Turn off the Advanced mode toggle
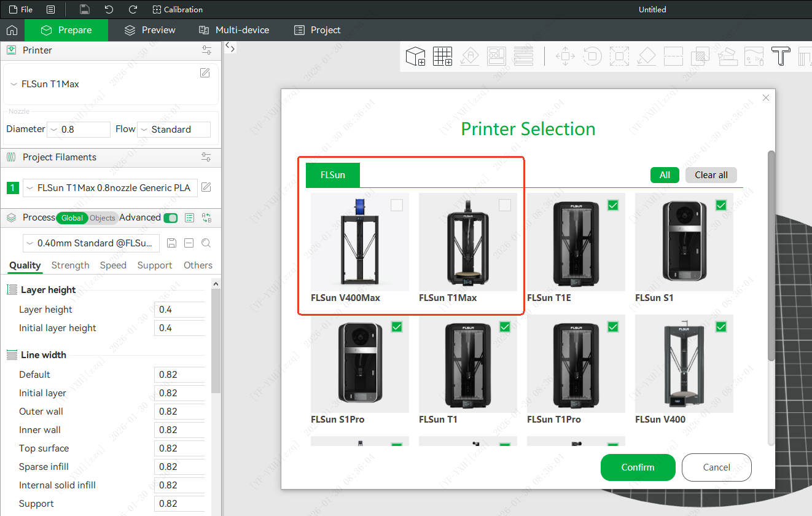Image resolution: width=812 pixels, height=516 pixels. pos(171,218)
